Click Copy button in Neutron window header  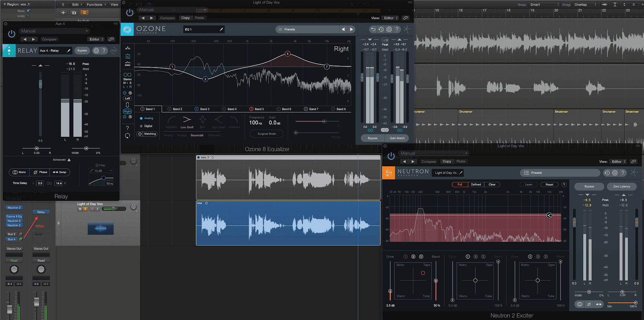(447, 161)
